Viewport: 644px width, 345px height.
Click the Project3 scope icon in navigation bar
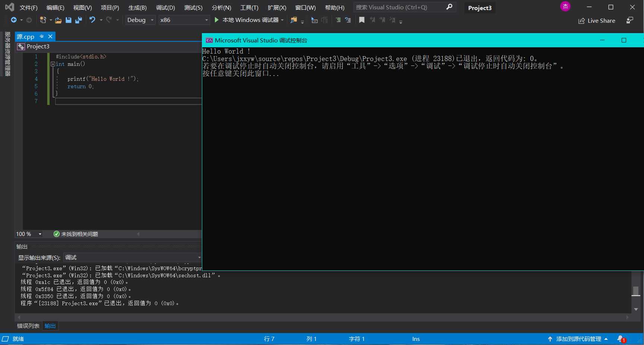(x=21, y=47)
